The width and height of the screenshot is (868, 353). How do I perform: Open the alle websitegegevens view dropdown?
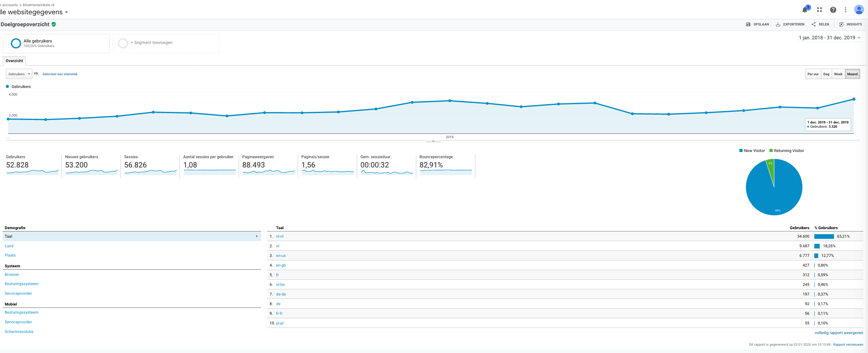(34, 12)
